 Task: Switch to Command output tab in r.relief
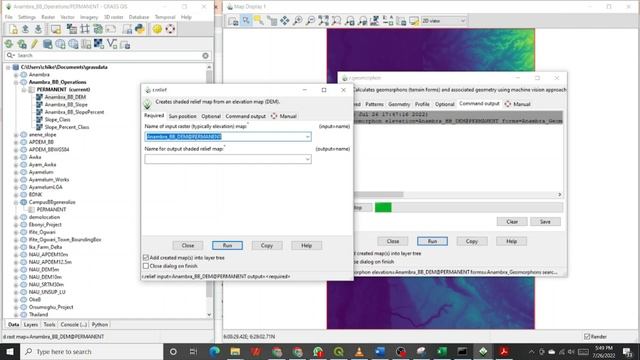(245, 116)
